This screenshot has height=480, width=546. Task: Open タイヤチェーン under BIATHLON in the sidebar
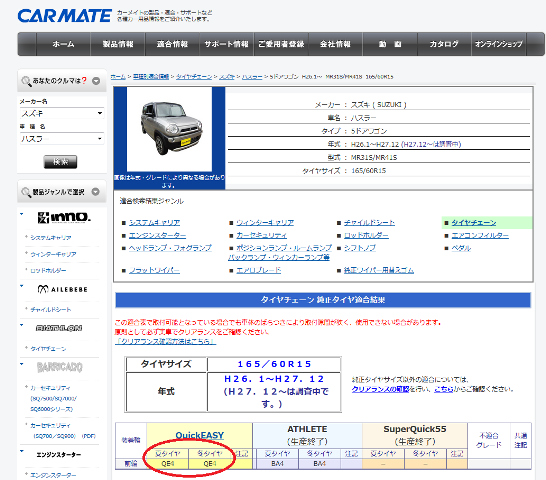pyautogui.click(x=48, y=348)
